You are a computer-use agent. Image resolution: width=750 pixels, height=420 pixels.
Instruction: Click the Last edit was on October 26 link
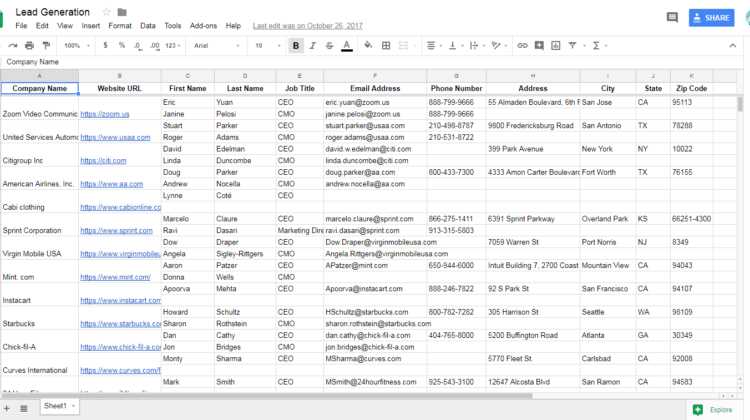click(308, 26)
